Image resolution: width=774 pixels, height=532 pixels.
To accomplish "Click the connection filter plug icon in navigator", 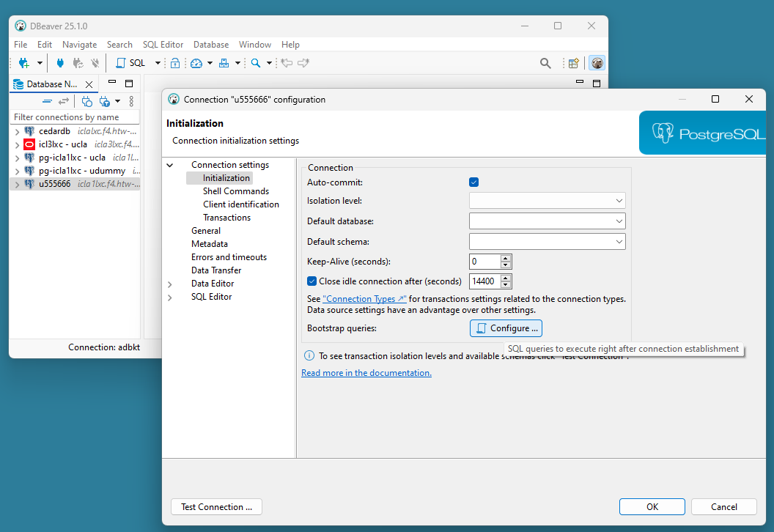I will tap(105, 101).
